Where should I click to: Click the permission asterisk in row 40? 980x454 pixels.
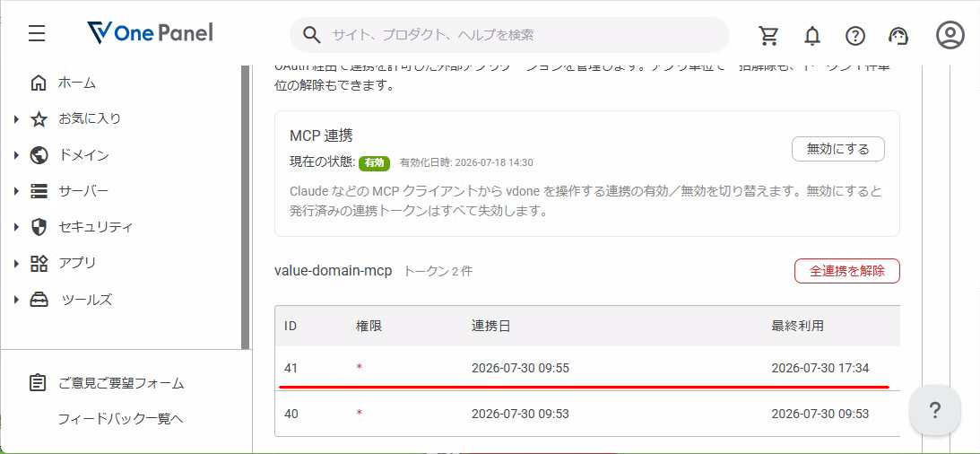pyautogui.click(x=360, y=412)
